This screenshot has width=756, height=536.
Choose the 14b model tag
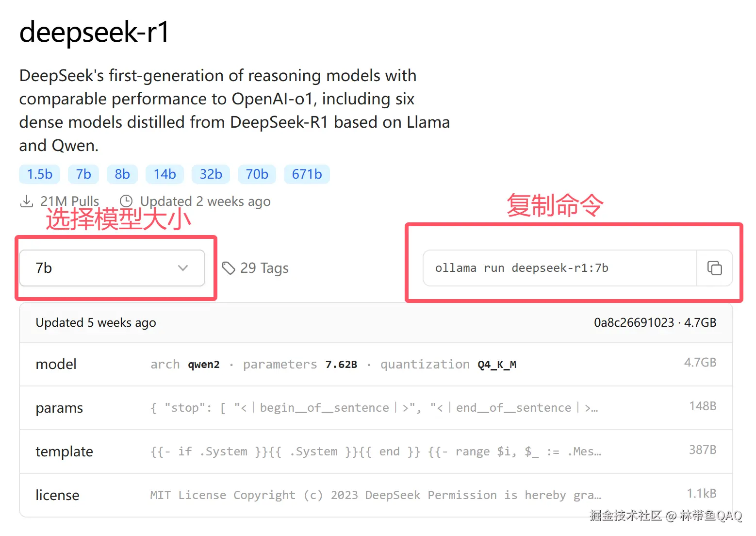(165, 174)
